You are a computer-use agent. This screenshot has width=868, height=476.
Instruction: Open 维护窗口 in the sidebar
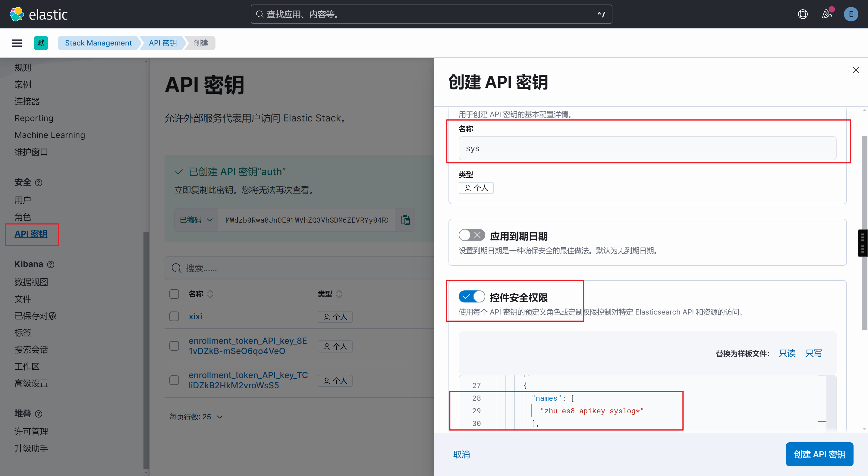pyautogui.click(x=31, y=152)
